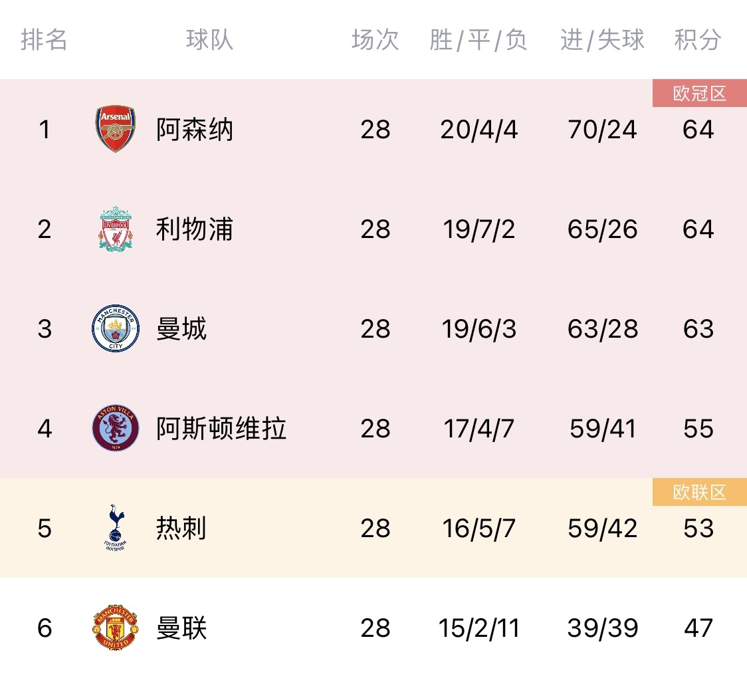747x700 pixels.
Task: Click the 排名 column header
Action: pos(44,40)
